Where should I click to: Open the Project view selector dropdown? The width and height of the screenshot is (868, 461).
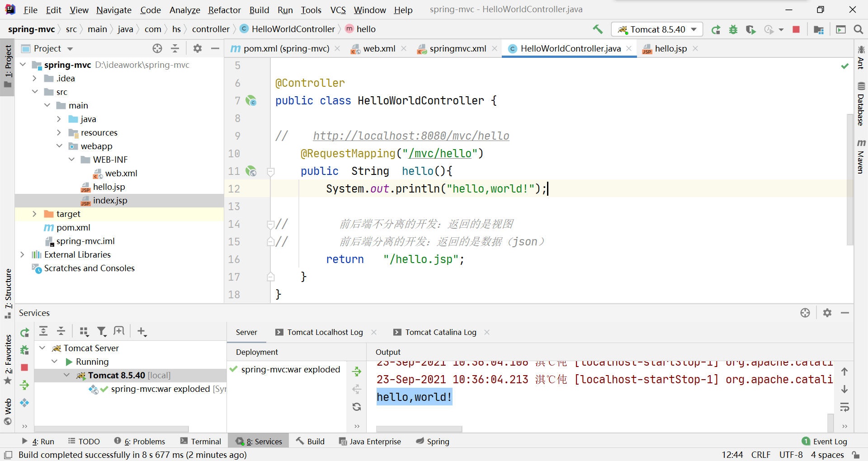coord(70,49)
